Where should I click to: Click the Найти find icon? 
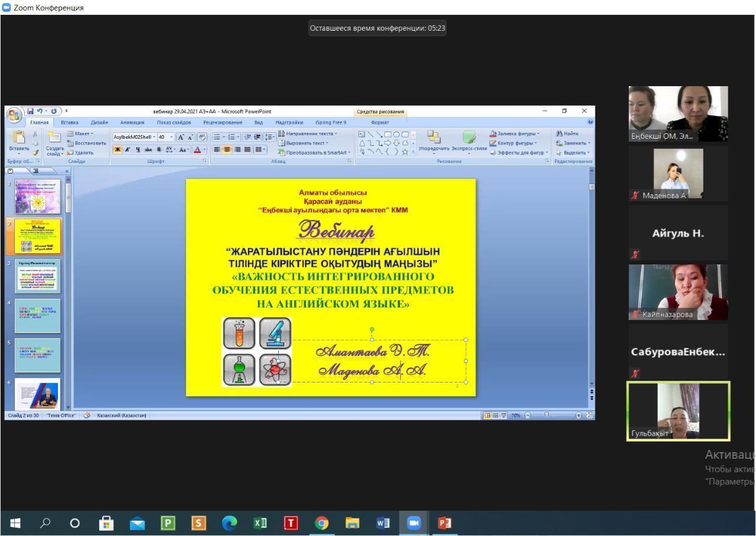tap(566, 134)
